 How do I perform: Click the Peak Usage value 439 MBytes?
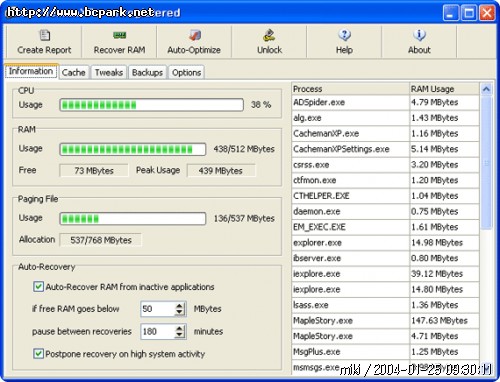pyautogui.click(x=221, y=171)
